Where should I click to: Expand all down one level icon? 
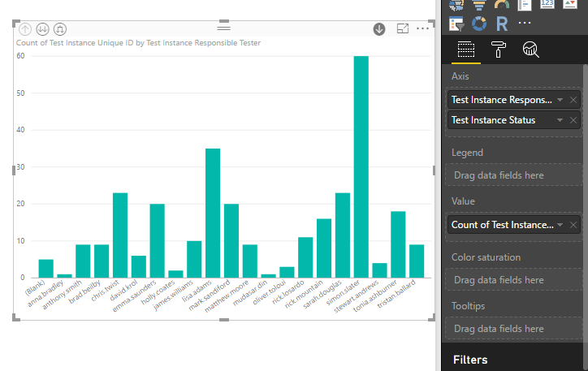click(60, 29)
